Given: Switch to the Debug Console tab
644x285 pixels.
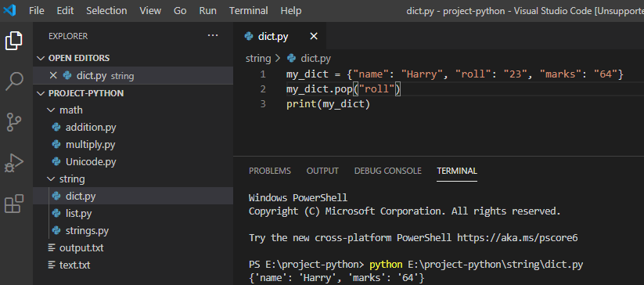Looking at the screenshot, I should 387,171.
